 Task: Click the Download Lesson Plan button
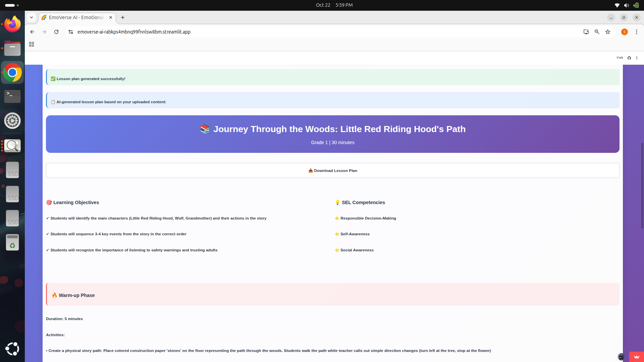coord(332,171)
